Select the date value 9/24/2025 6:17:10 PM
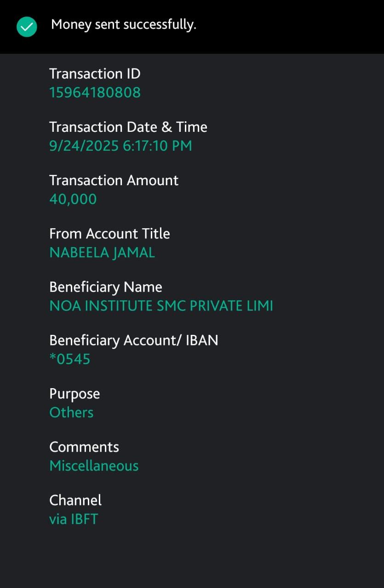The height and width of the screenshot is (588, 384). tap(120, 146)
